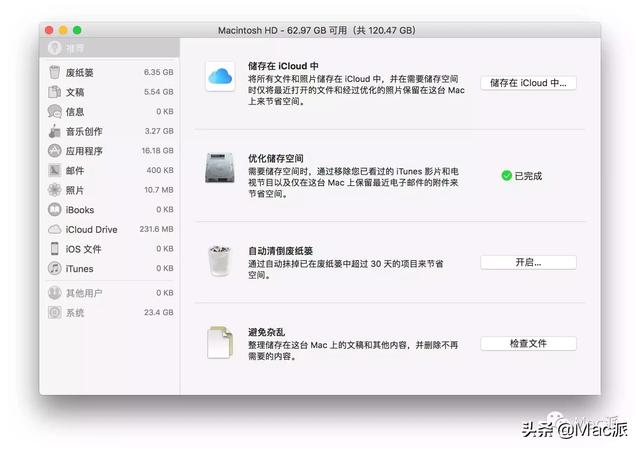Select the iBooks row in sidebar
640x451 pixels.
(110, 209)
